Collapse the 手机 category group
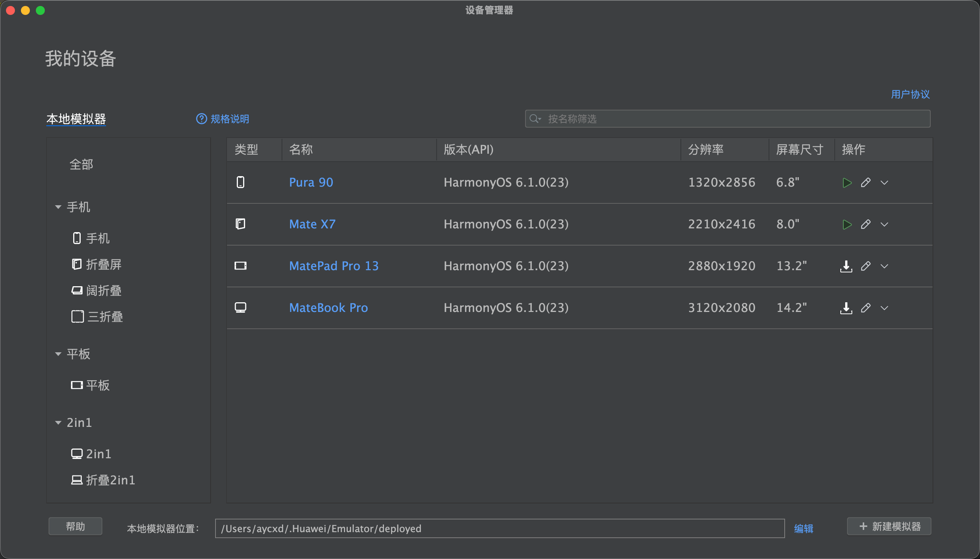This screenshot has width=980, height=559. tap(58, 207)
